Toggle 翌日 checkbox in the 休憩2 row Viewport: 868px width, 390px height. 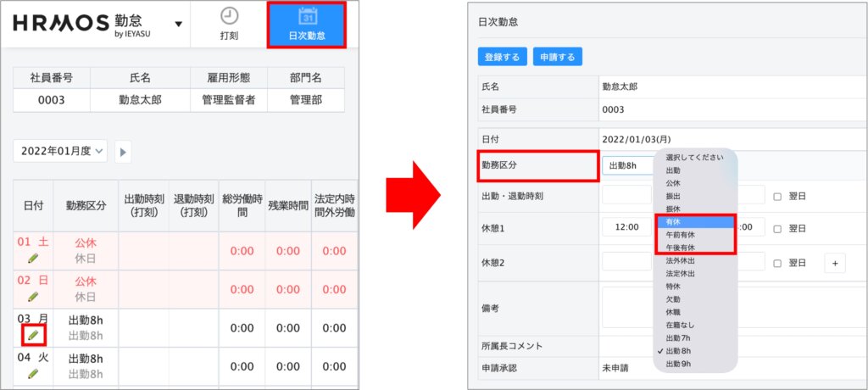click(777, 263)
